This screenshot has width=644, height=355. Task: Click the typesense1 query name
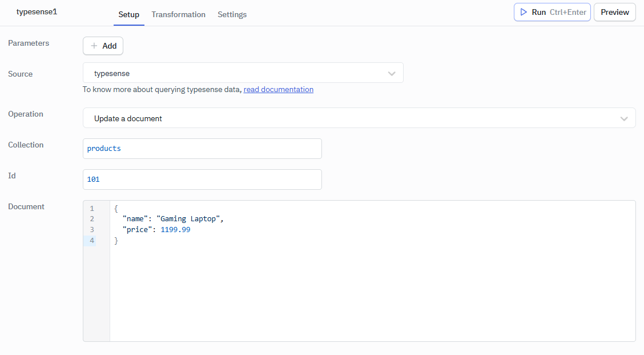pyautogui.click(x=37, y=11)
